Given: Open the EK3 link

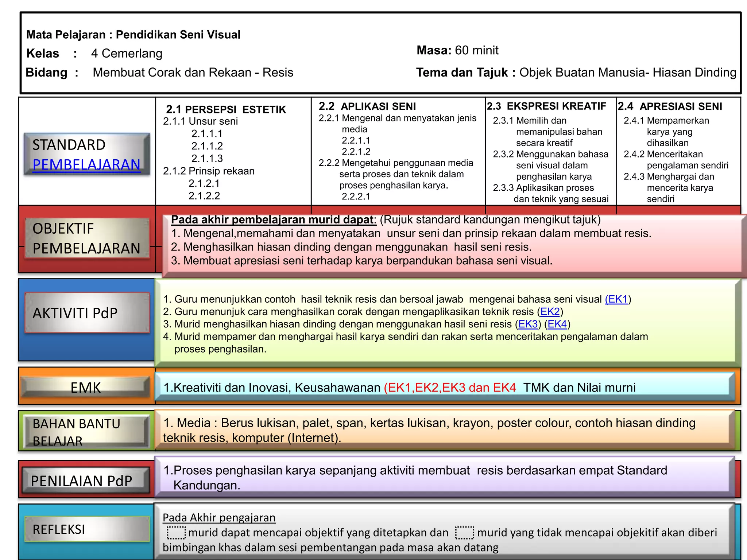Looking at the screenshot, I should click(x=528, y=324).
